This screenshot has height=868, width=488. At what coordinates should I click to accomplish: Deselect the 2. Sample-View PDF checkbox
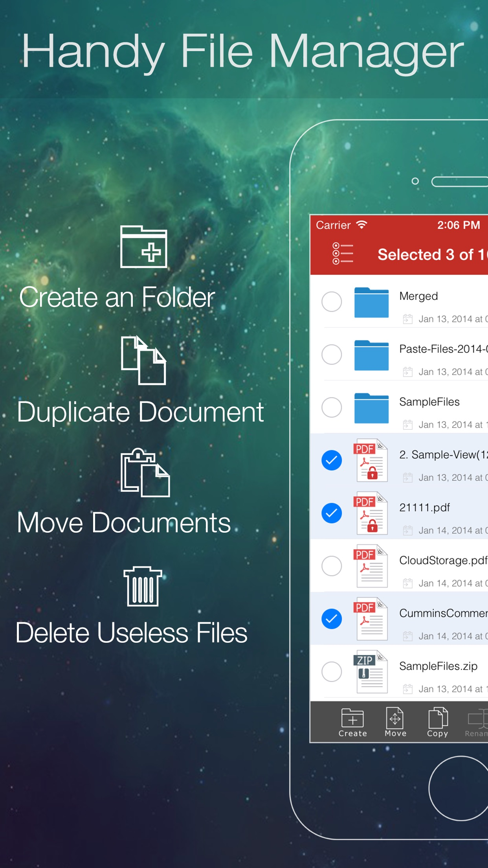click(332, 460)
